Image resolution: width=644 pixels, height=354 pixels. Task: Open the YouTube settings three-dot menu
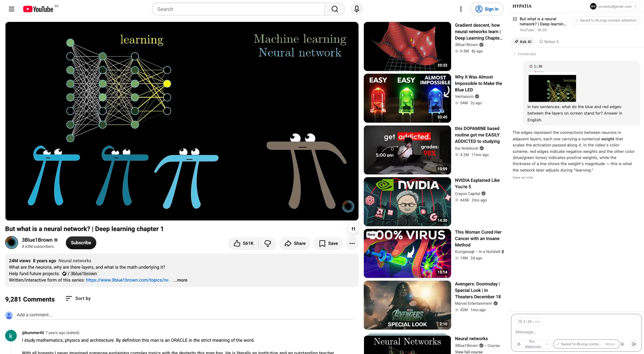461,9
